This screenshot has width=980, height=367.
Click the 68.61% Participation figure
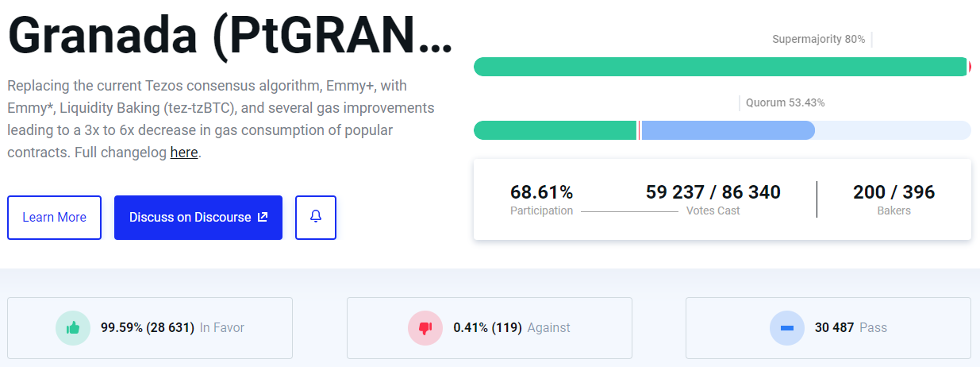click(x=541, y=192)
